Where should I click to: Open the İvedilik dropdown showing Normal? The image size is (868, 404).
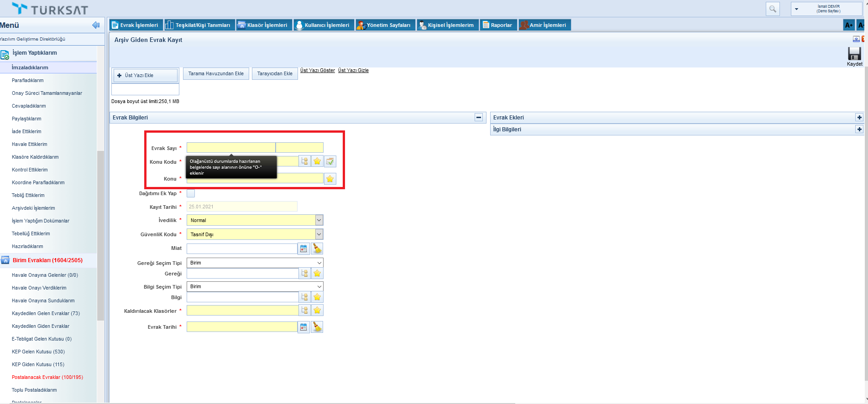point(319,220)
